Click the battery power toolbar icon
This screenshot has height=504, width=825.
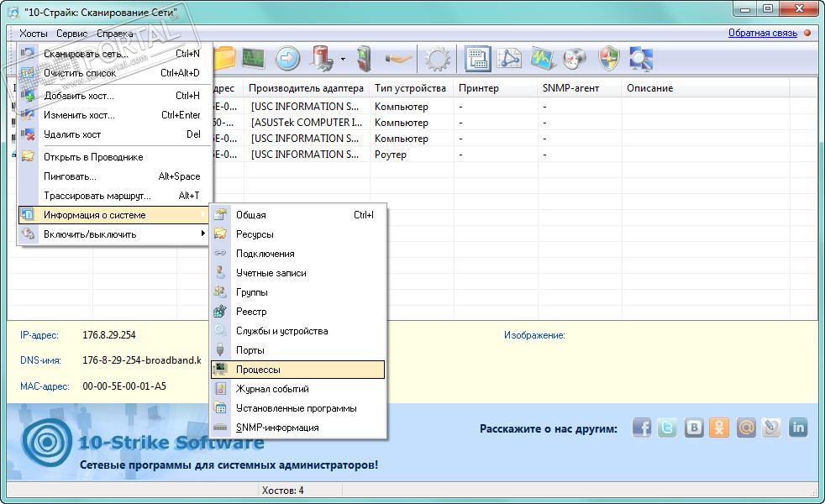[x=322, y=59]
